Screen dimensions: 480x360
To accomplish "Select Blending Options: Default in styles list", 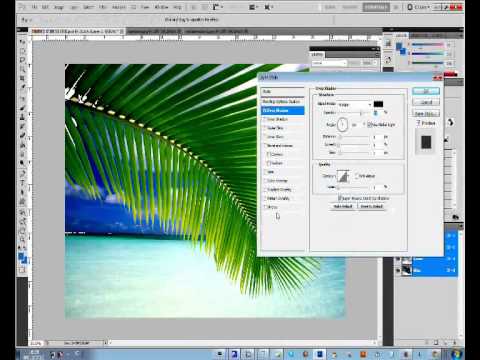I will 282,101.
